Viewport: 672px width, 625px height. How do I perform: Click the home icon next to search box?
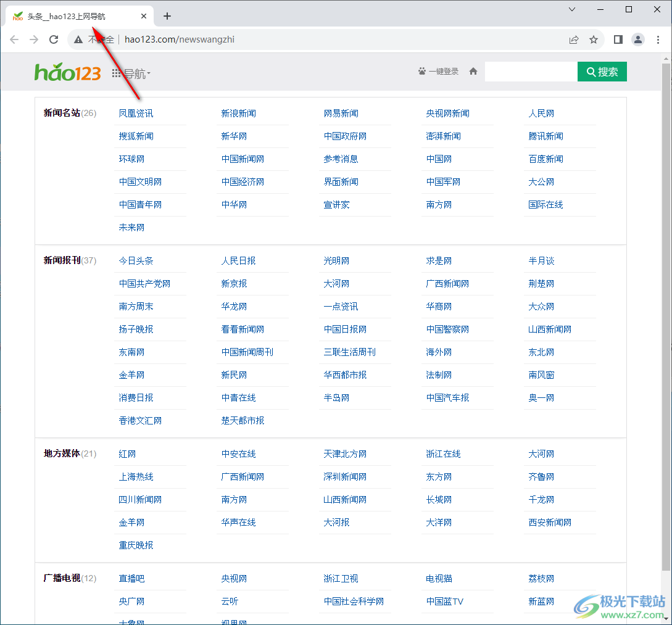point(473,71)
